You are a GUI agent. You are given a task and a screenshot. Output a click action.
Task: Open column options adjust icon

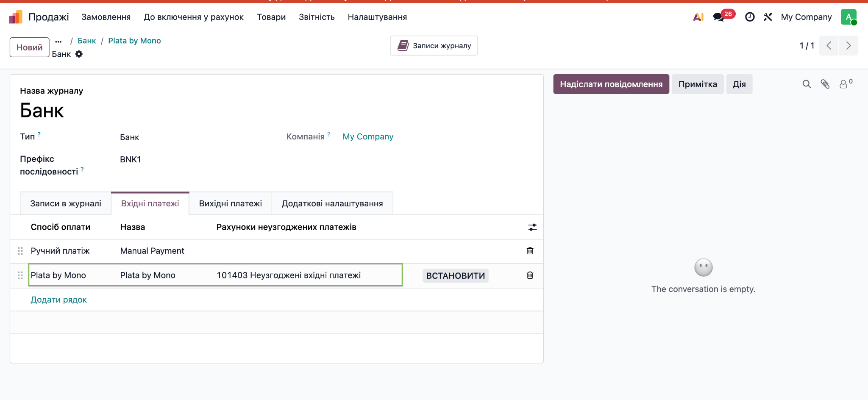coord(532,227)
